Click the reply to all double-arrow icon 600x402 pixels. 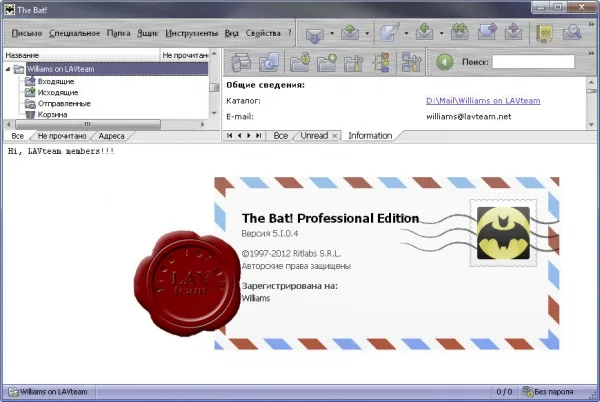tap(460, 33)
